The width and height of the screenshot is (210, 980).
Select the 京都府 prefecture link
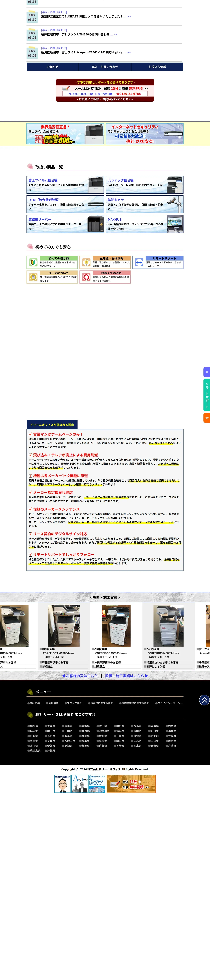(154, 736)
